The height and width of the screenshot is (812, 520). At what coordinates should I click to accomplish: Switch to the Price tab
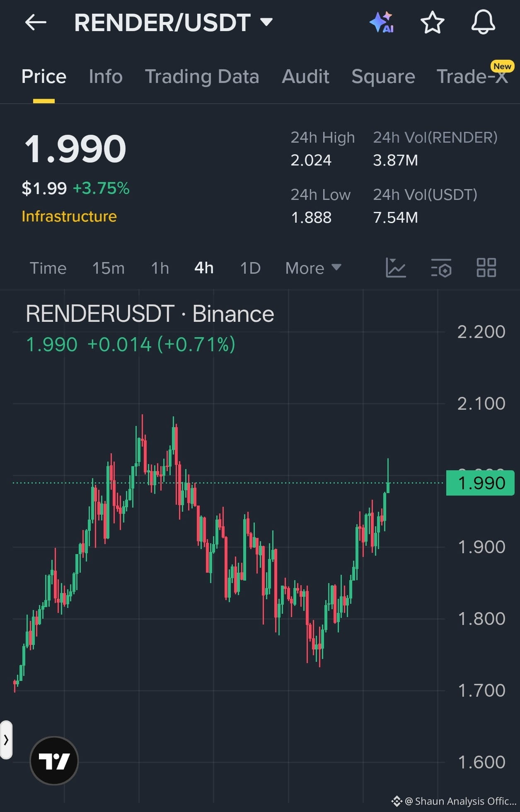(x=44, y=77)
